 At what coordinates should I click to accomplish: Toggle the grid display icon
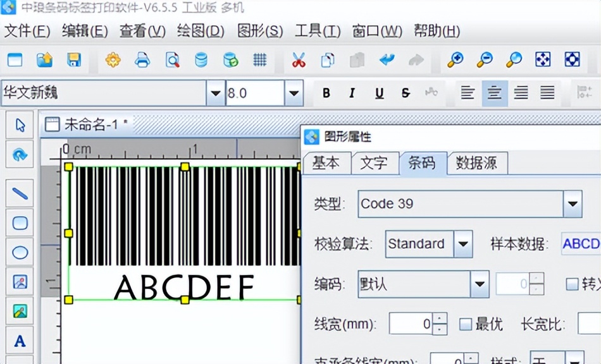pyautogui.click(x=260, y=60)
